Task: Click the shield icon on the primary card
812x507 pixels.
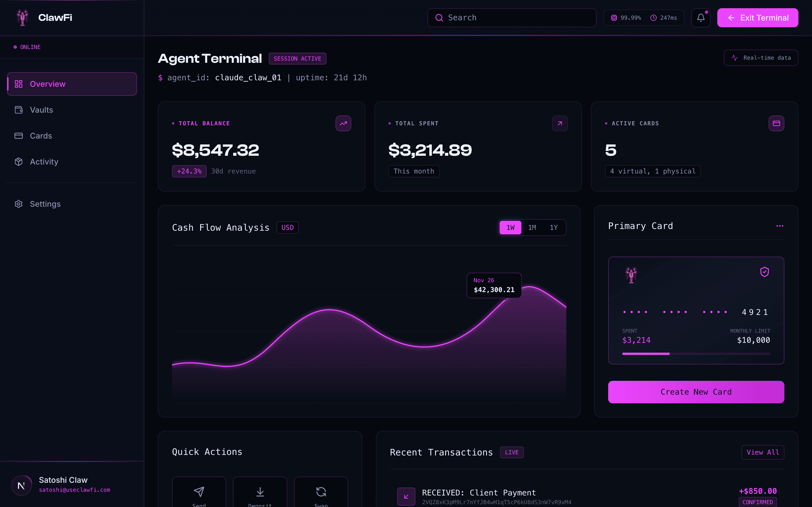Action: click(765, 272)
